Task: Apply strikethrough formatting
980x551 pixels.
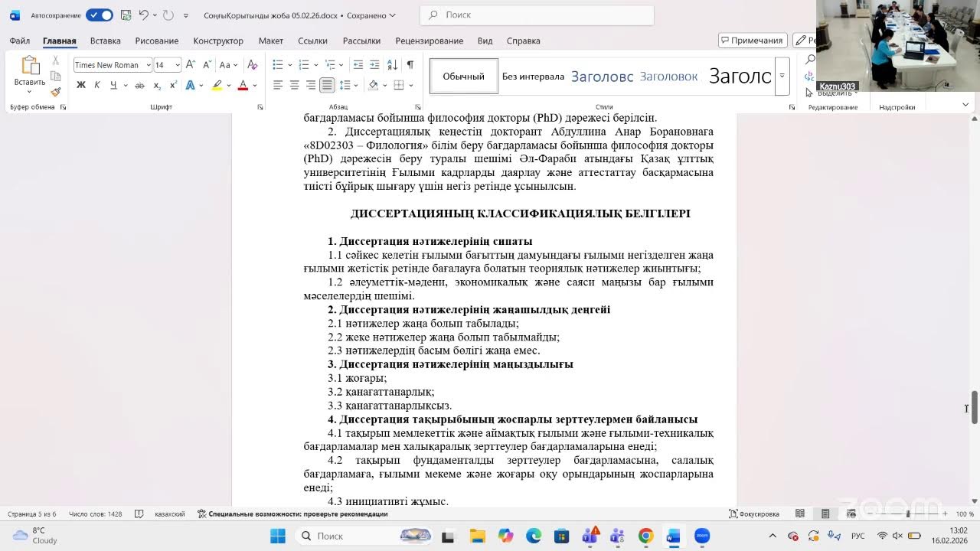Action: (139, 85)
